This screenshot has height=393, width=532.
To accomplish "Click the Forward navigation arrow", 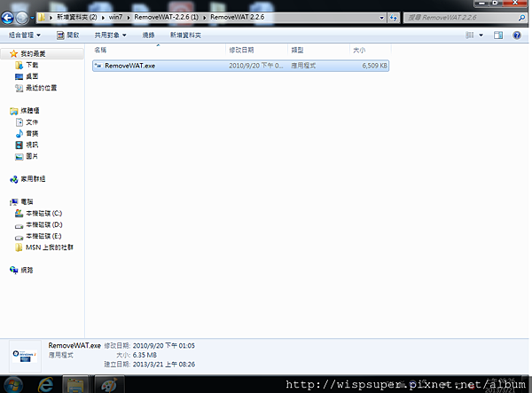I will click(21, 18).
